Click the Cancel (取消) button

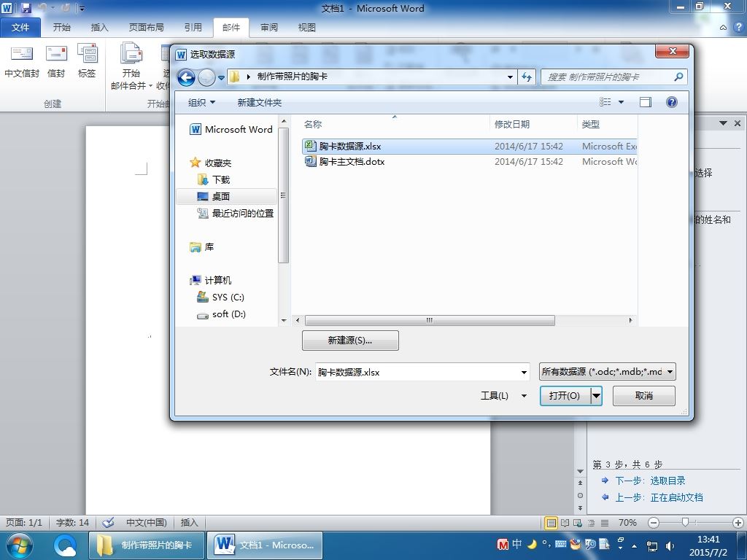tap(643, 396)
